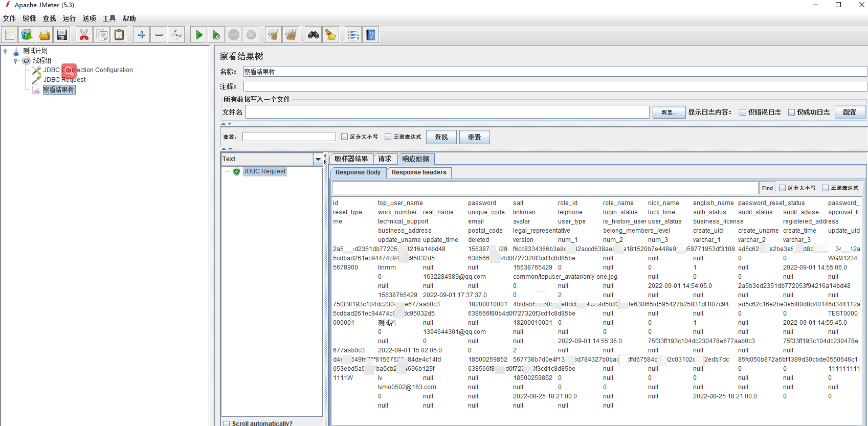Open the Templates icon in toolbar
Image resolution: width=868 pixels, height=426 pixels.
point(27,35)
